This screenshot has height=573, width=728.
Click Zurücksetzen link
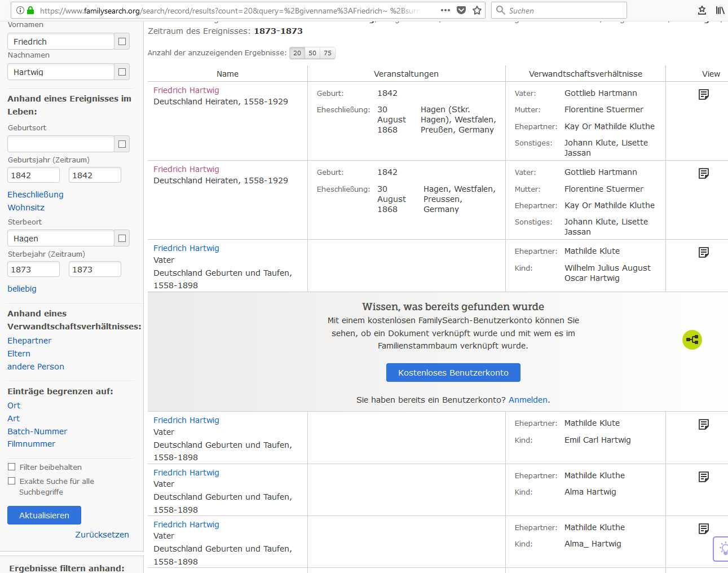[x=102, y=535]
